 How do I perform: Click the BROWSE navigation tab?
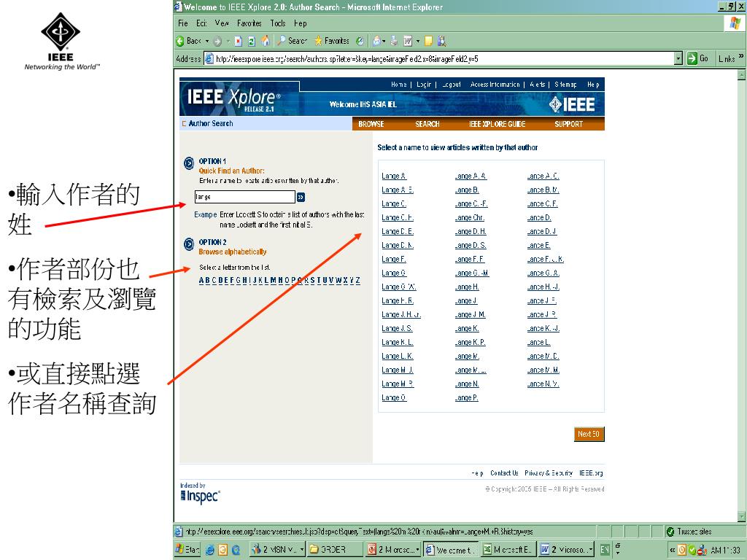[x=371, y=124]
